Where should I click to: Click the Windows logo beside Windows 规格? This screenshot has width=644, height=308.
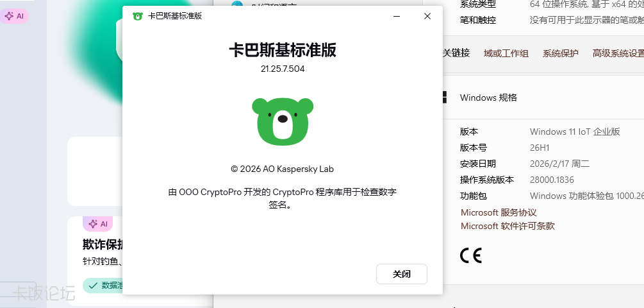[444, 98]
